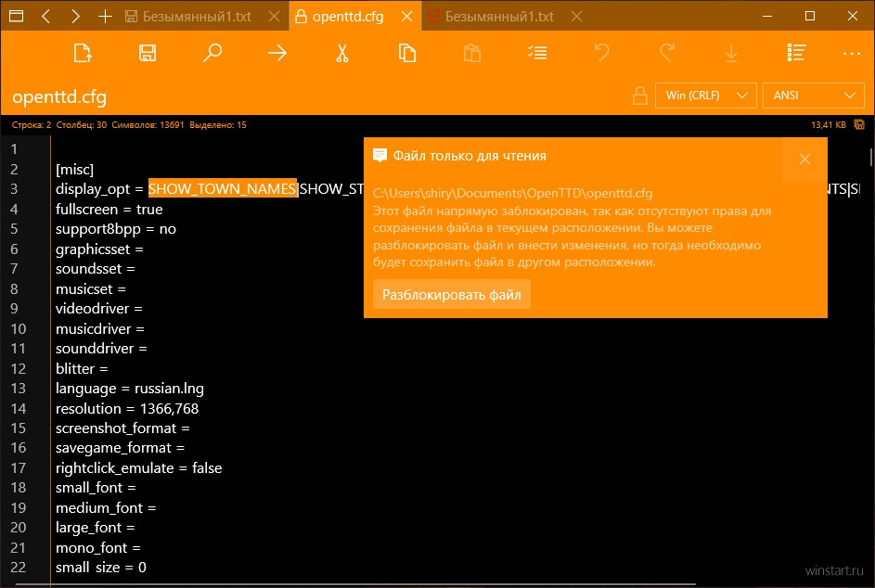This screenshot has width=875, height=588.
Task: Click the [misc] section line
Action: pos(75,169)
